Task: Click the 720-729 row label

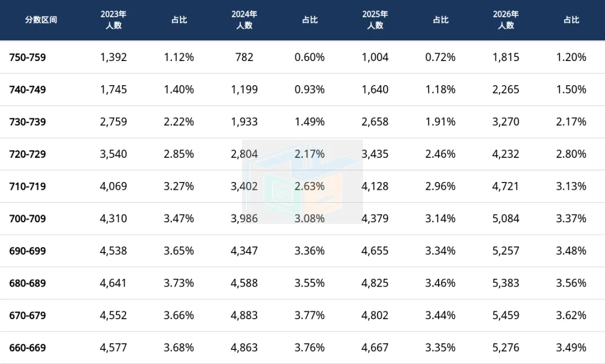Action: [x=27, y=154]
